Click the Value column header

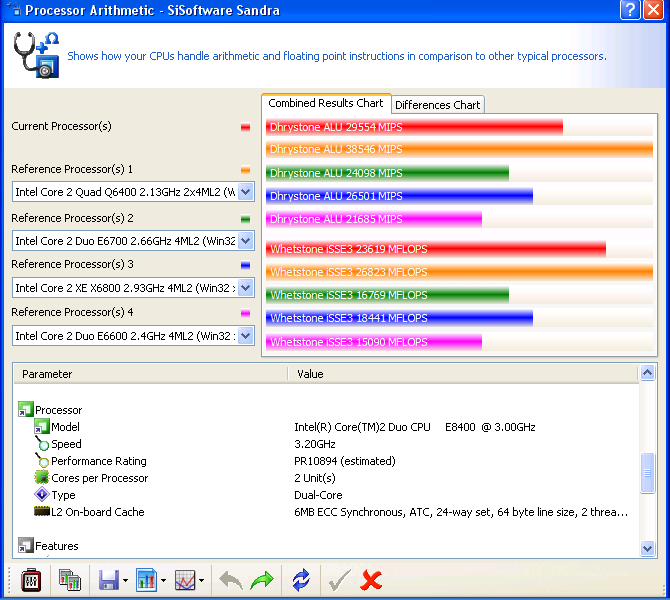[463, 374]
